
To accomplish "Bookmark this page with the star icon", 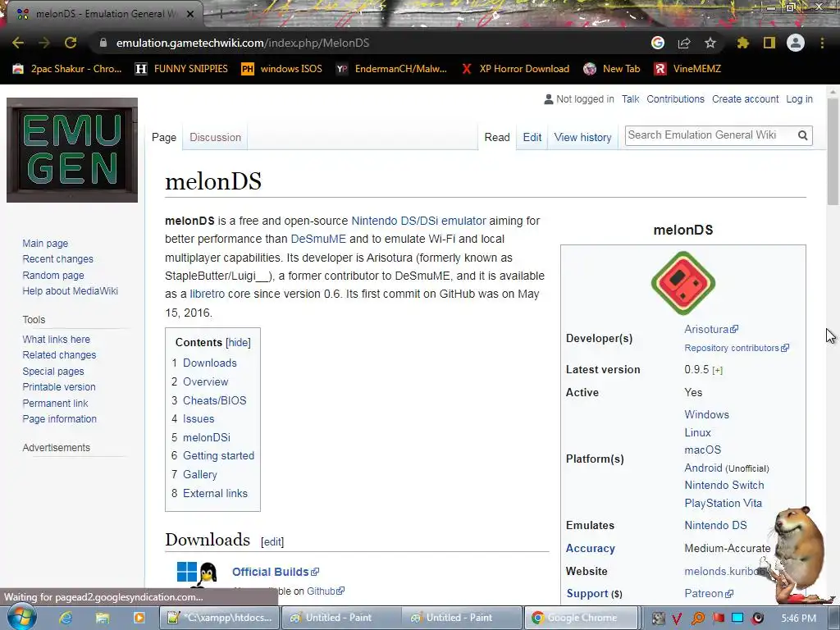I will pos(710,43).
